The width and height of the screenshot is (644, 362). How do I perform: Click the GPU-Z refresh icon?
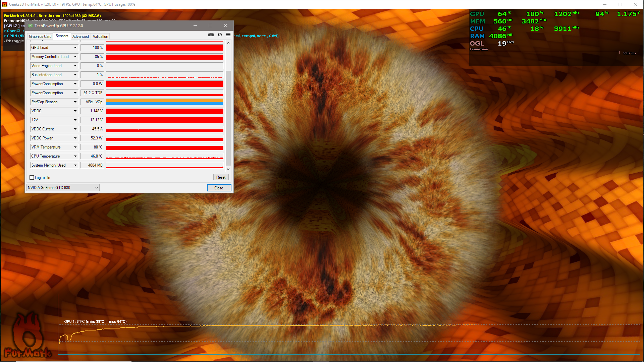pyautogui.click(x=220, y=35)
